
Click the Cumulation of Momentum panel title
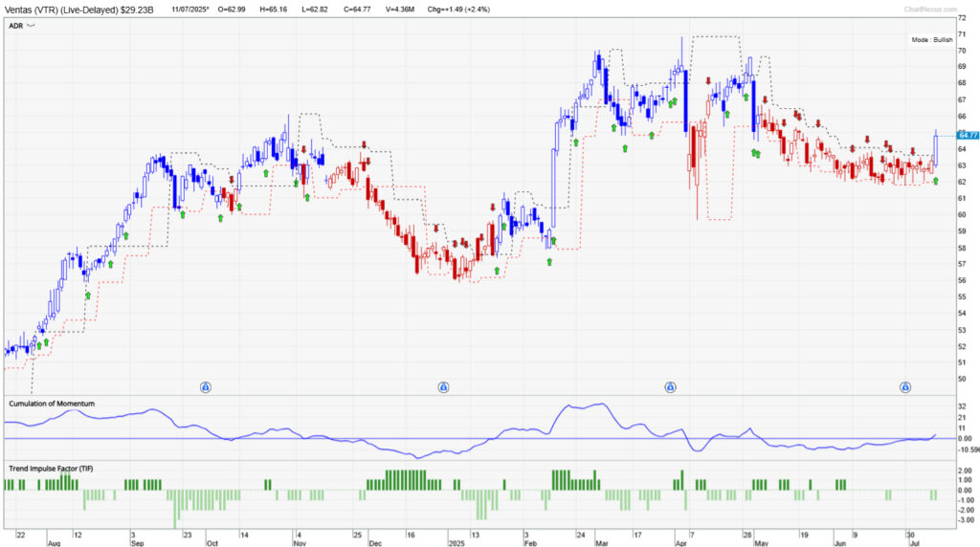[52, 404]
